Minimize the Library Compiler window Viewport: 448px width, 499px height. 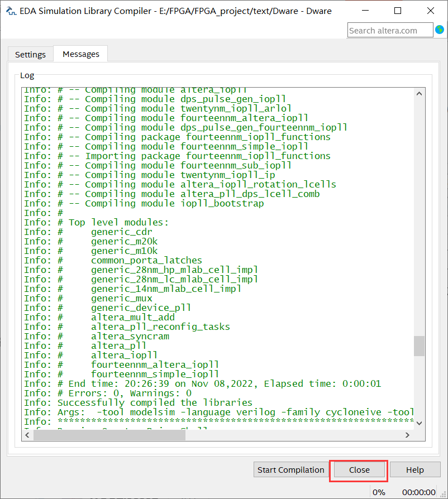pyautogui.click(x=365, y=11)
